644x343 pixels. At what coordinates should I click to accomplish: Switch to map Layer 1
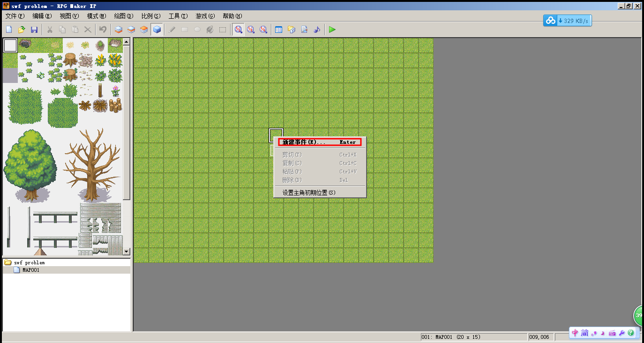pos(119,30)
